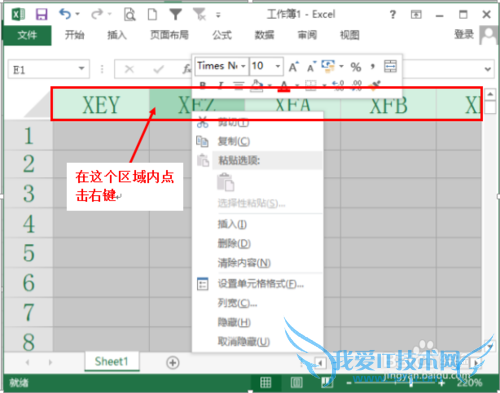Click the Redo arrow icon
Screen dimensions: 500x393
pos(97,14)
